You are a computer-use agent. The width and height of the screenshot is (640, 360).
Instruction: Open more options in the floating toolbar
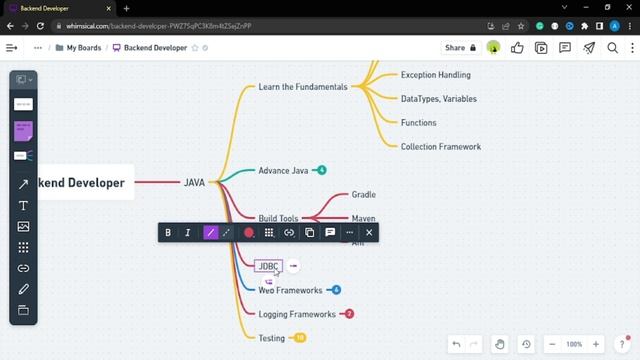tap(349, 233)
